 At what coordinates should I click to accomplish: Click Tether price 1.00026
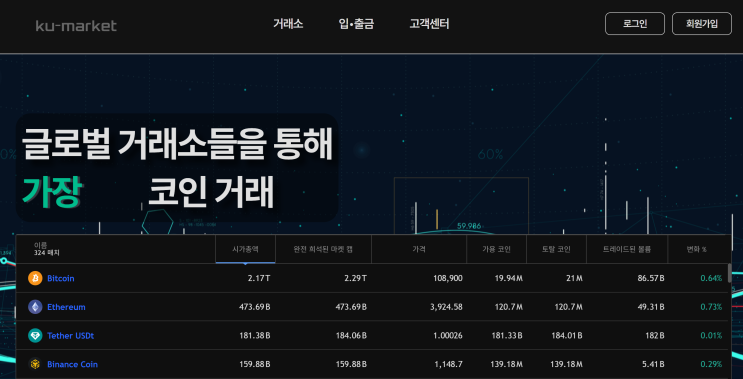[448, 336]
